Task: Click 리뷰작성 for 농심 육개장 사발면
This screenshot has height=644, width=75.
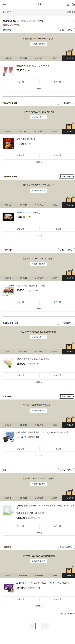Action: tap(39, 309)
